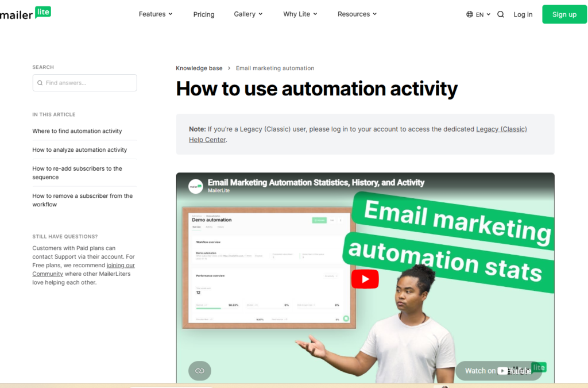
Task: Click the article heading text
Action: coord(316,89)
